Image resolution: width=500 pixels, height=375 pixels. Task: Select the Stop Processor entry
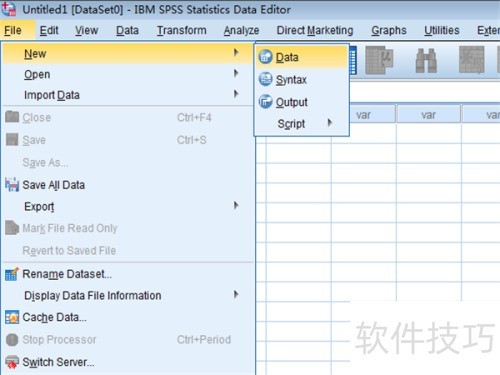128,340
